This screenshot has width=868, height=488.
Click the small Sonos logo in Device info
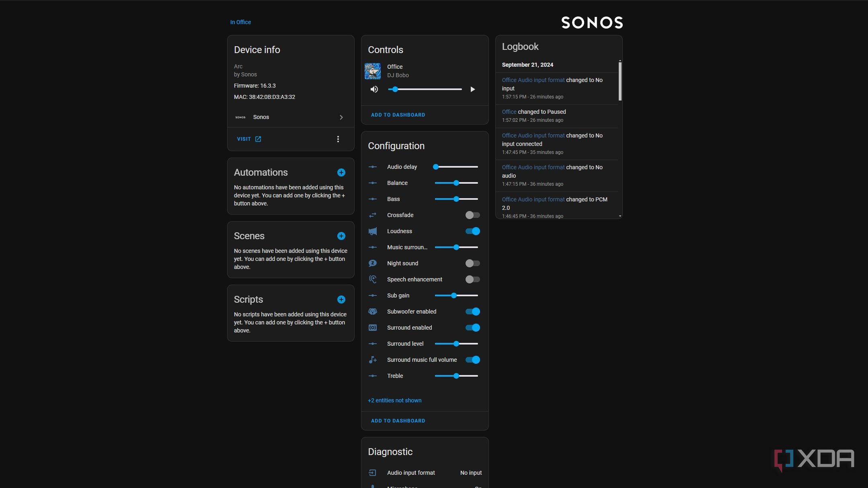pos(240,117)
